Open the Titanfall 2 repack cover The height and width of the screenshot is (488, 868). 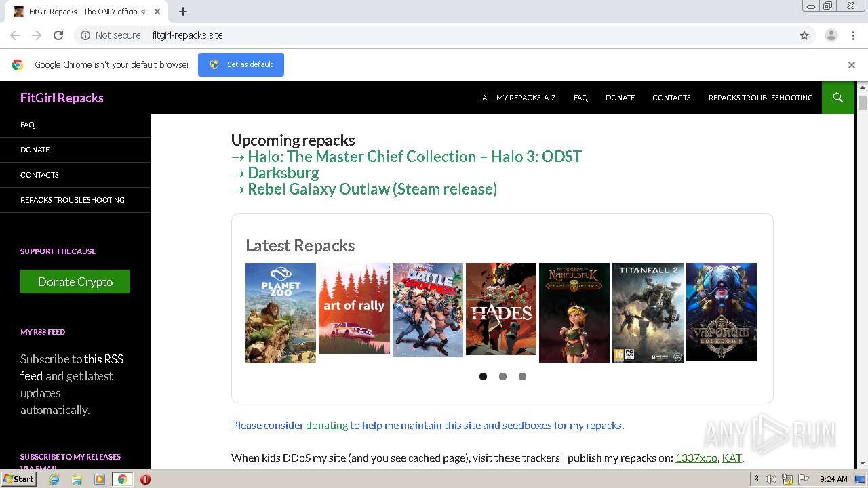click(648, 313)
